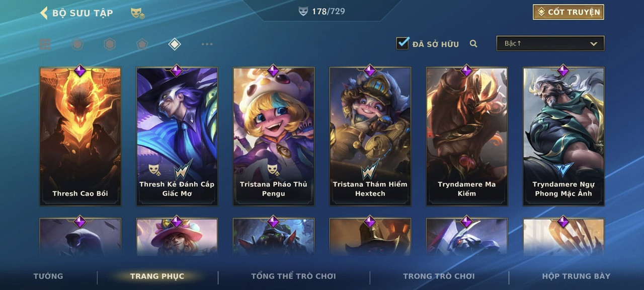Select the hexagon rarity filter icon
Image resolution: width=644 pixels, height=290 pixels.
pyautogui.click(x=110, y=44)
